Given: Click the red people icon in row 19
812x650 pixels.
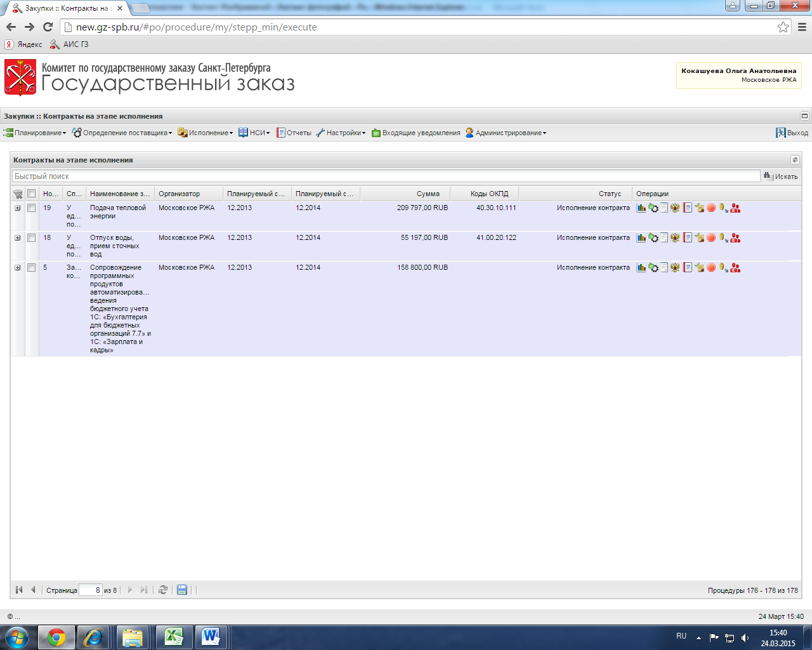Looking at the screenshot, I should (x=735, y=208).
